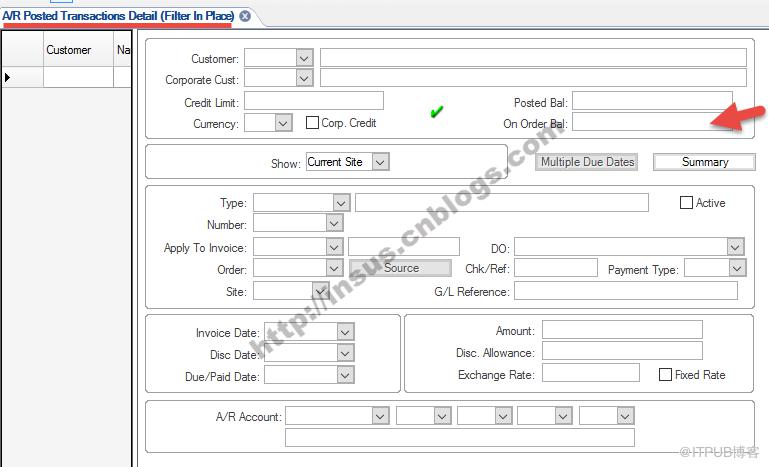Open the Show Current Site dropdown
Image resolution: width=769 pixels, height=467 pixels.
pyautogui.click(x=381, y=161)
